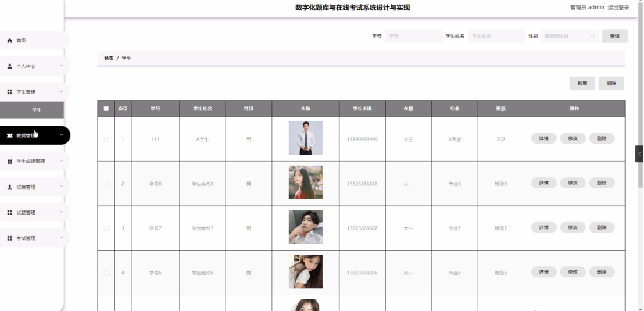Viewport: 644px width, 311px height.
Task: Click 删除 in student 111's row
Action: 602,138
